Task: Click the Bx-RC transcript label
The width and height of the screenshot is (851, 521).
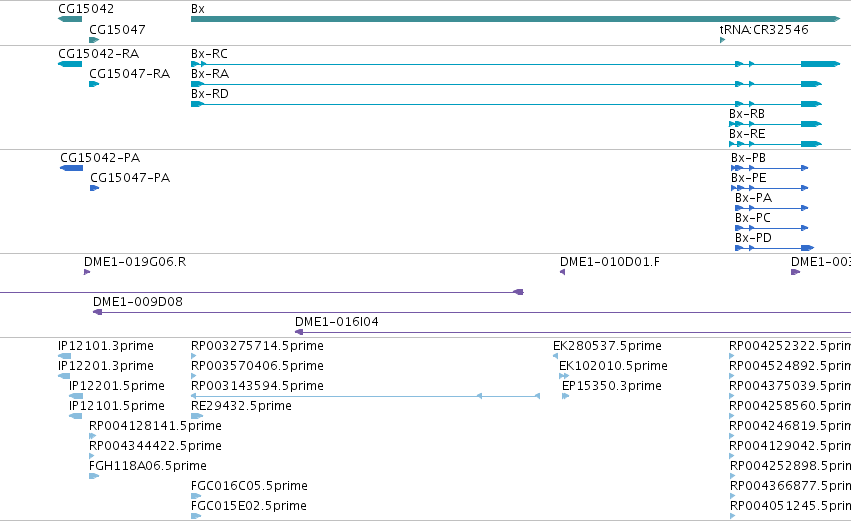Action: pos(209,54)
